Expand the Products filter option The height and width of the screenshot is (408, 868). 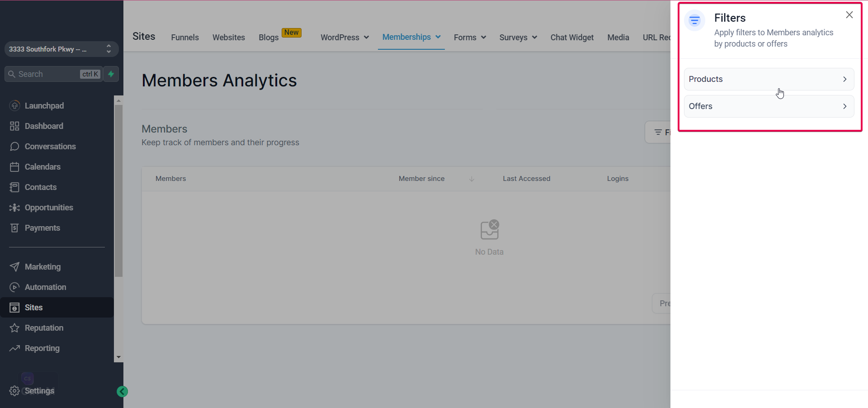coord(769,79)
